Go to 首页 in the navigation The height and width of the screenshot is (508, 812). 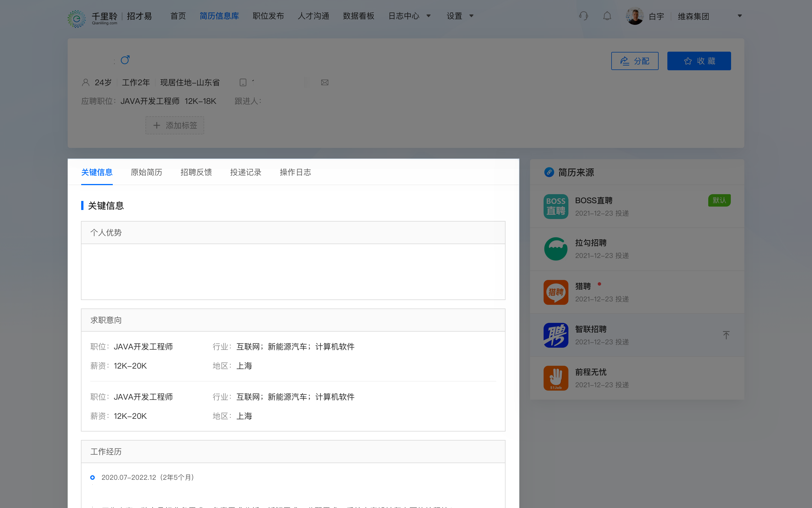point(178,16)
